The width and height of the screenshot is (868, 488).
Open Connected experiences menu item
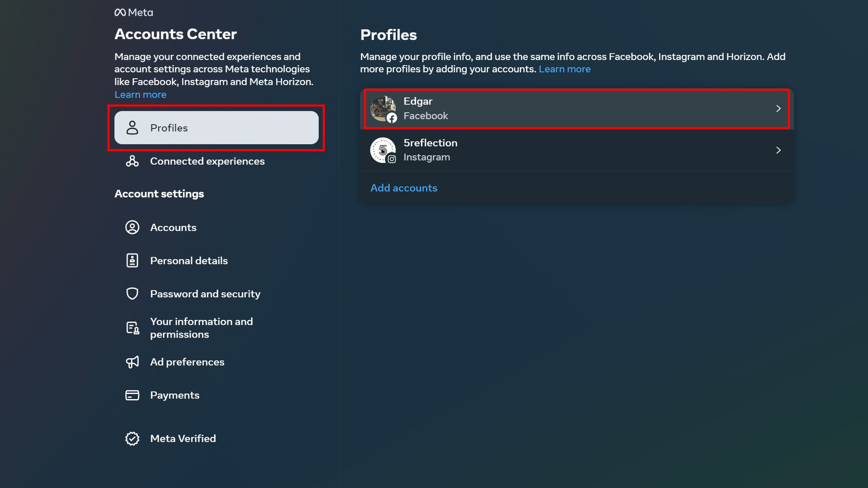tap(207, 161)
